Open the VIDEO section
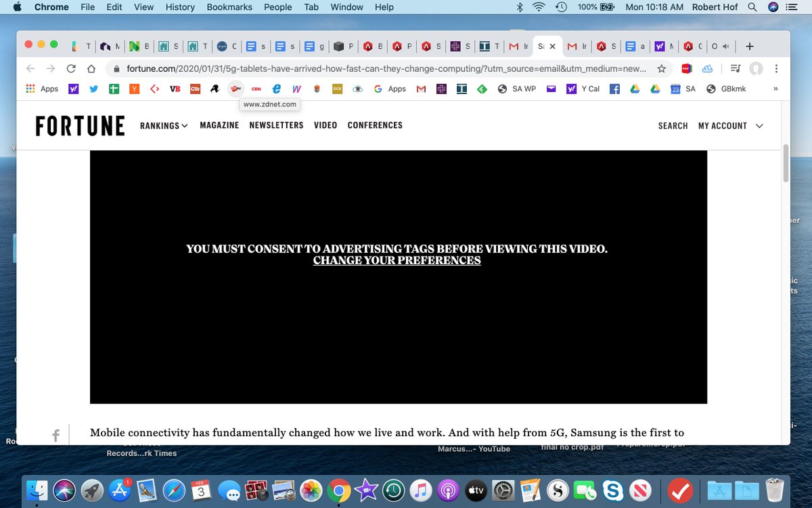812x508 pixels. coord(325,125)
